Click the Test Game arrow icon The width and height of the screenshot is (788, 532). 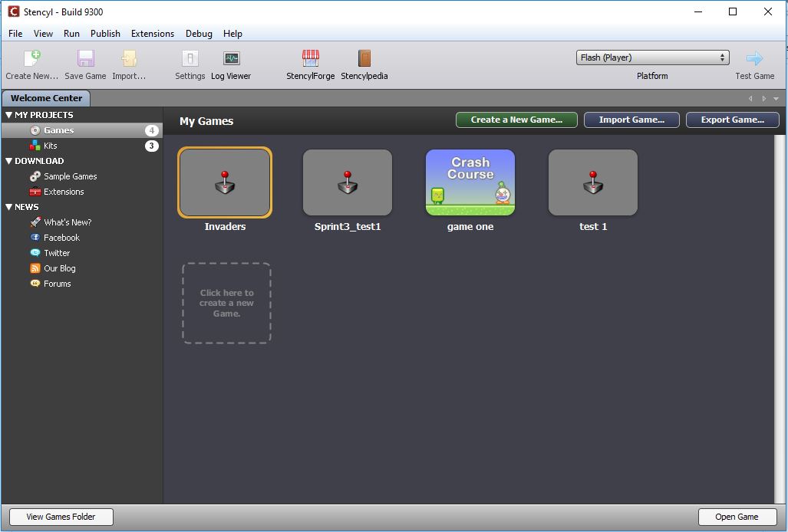tap(754, 58)
